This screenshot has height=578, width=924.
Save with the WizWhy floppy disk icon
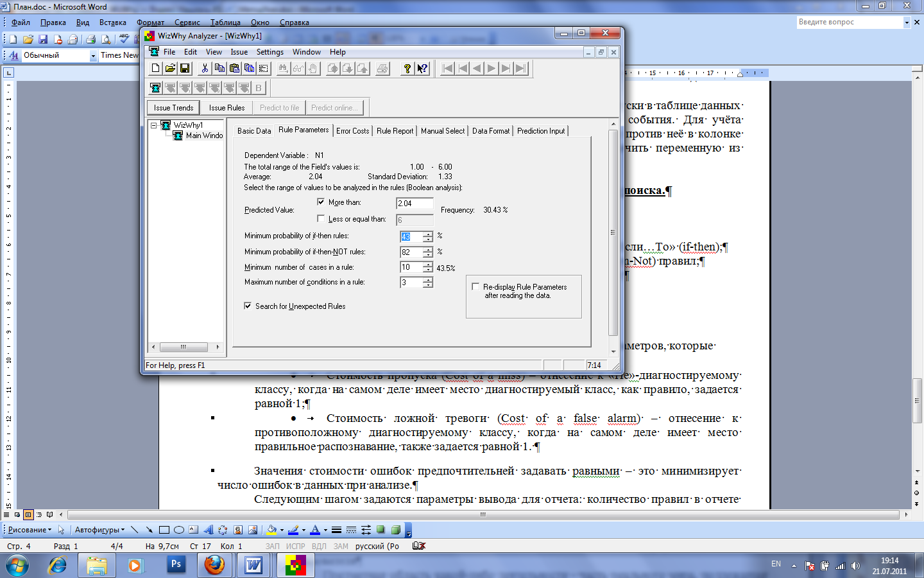185,69
